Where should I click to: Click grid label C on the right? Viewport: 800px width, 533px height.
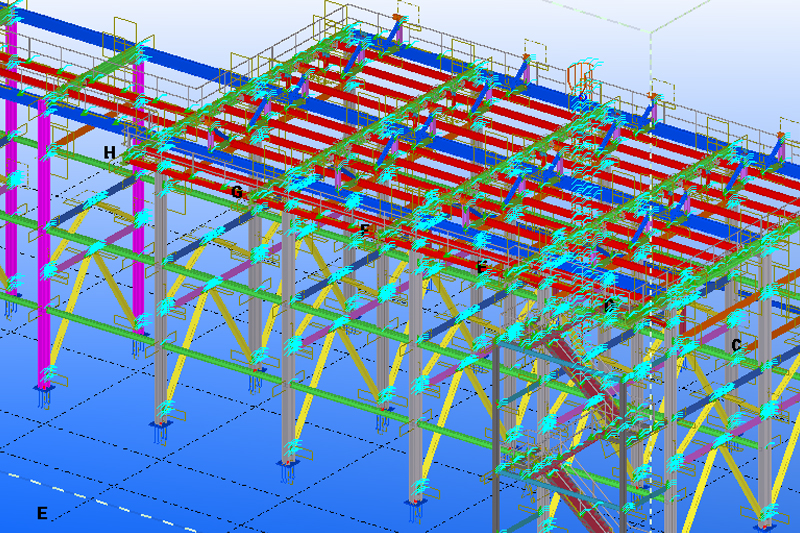tap(736, 345)
